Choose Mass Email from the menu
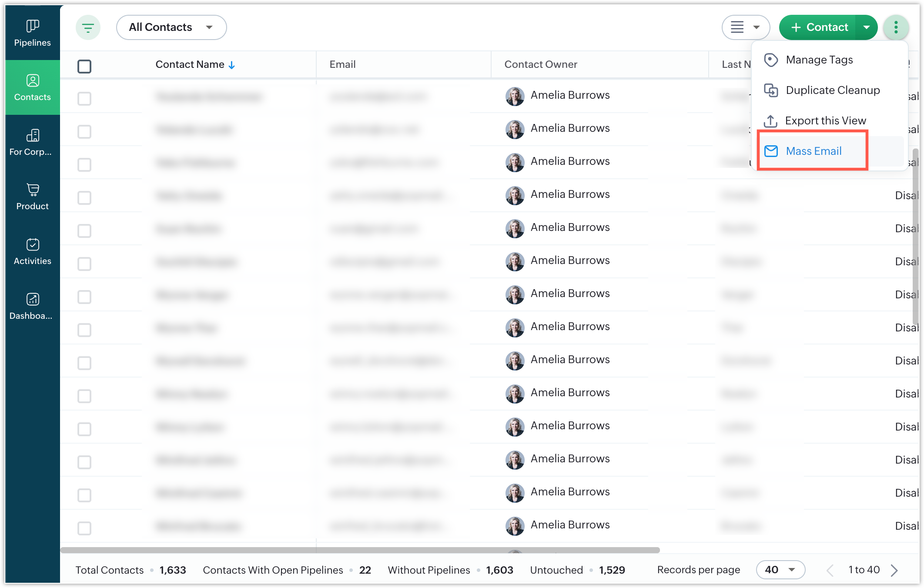 pyautogui.click(x=813, y=151)
